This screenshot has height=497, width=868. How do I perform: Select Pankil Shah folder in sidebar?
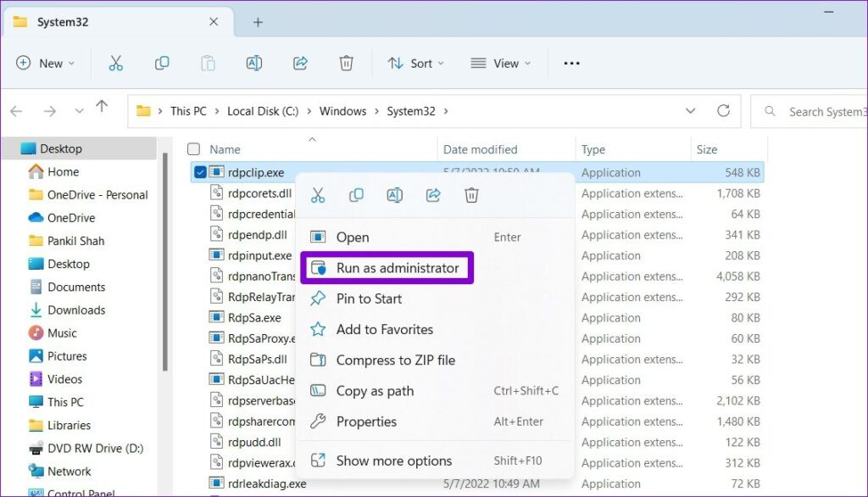(x=66, y=241)
